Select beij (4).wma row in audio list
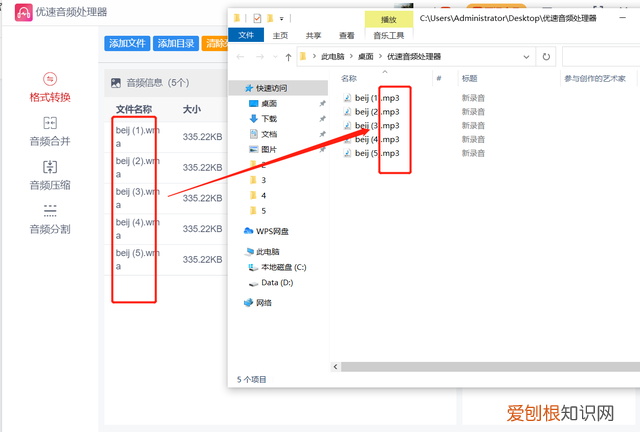Image resolution: width=640 pixels, height=432 pixels. coord(167,229)
